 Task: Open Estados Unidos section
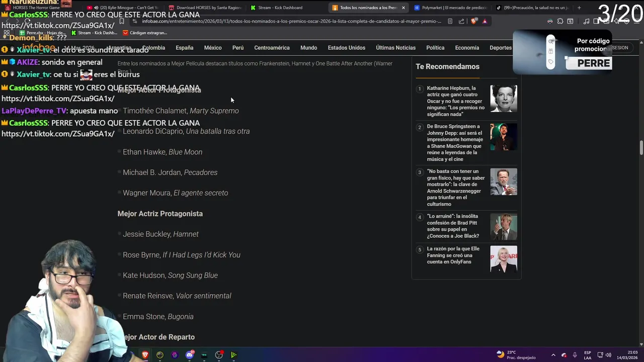pos(347,48)
